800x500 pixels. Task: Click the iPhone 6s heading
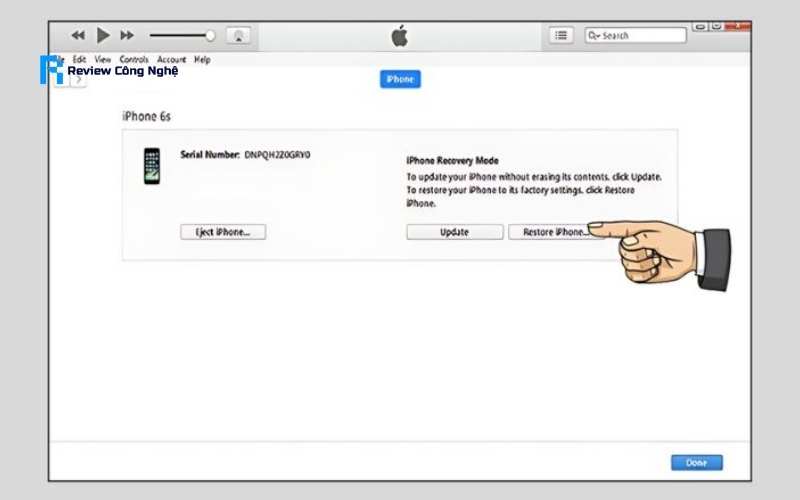point(146,116)
